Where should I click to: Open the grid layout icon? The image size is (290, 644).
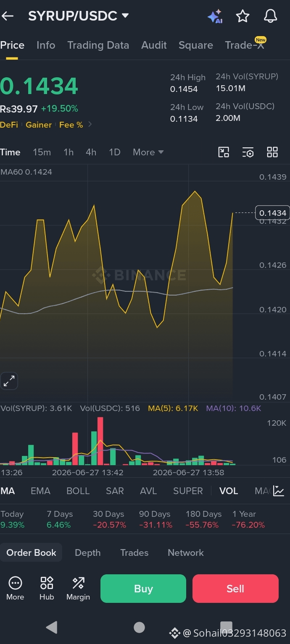coord(272,152)
